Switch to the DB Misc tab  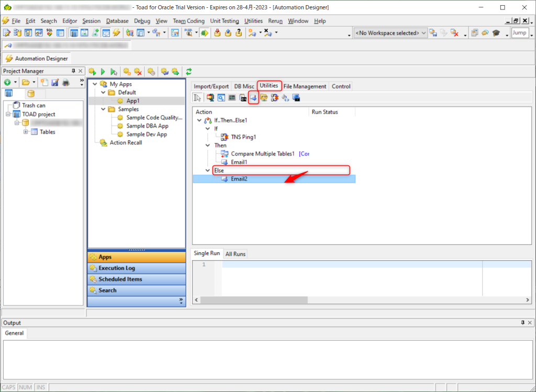tap(244, 86)
